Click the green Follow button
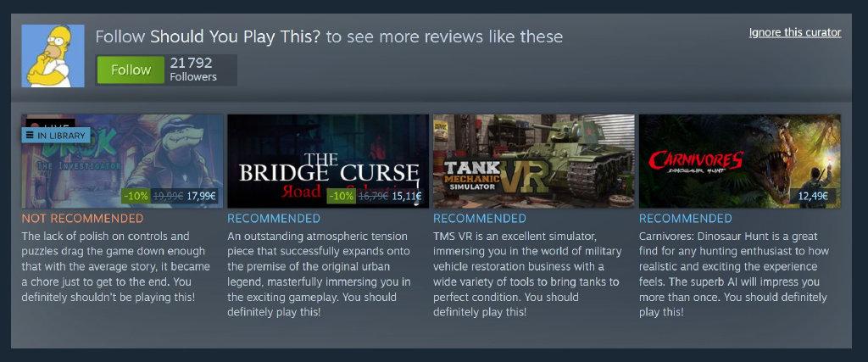The width and height of the screenshot is (868, 362). (131, 70)
